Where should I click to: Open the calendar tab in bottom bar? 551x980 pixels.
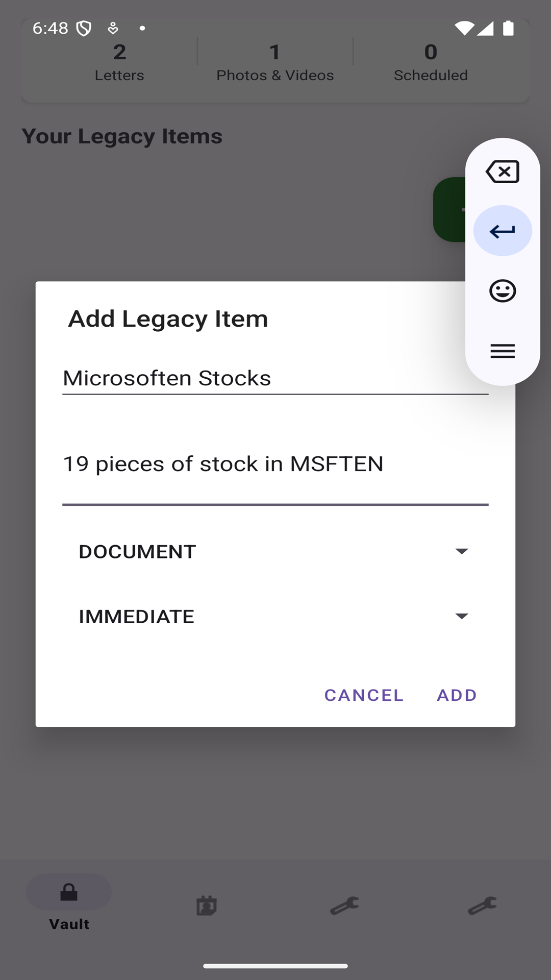(x=207, y=906)
